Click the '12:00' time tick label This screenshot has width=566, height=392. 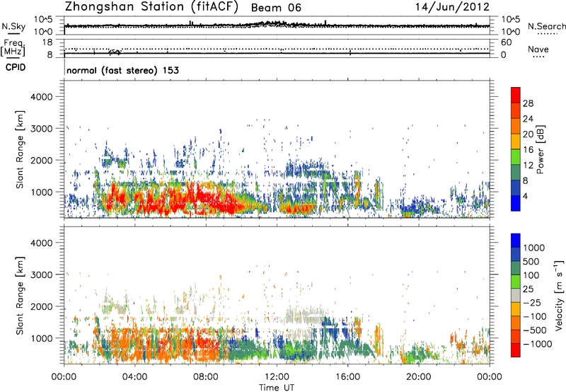(277, 377)
